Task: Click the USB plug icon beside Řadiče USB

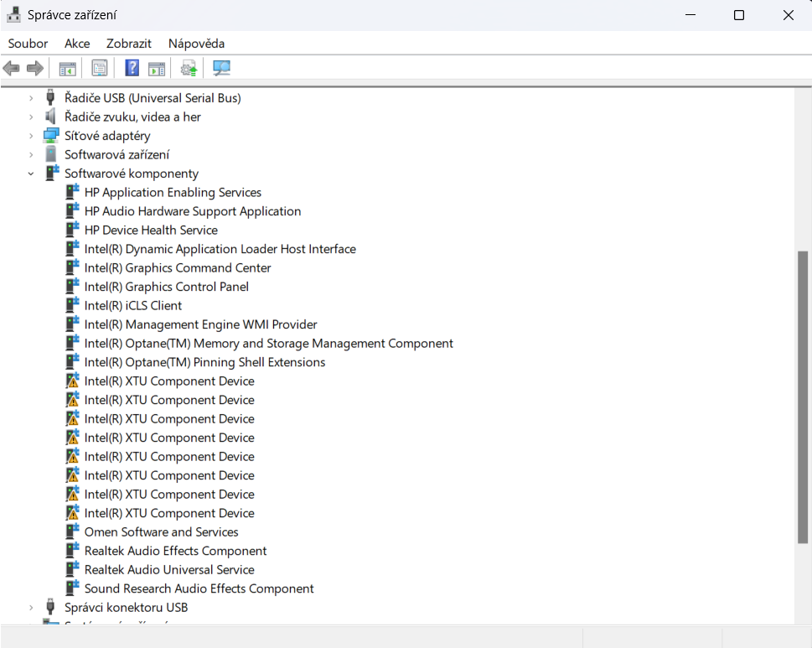Action: pos(50,97)
